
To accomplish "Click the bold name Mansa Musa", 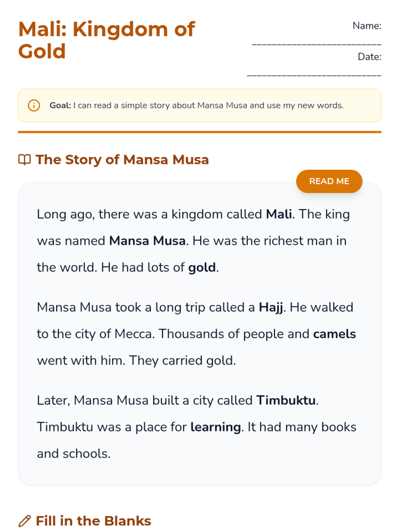I will [x=147, y=241].
